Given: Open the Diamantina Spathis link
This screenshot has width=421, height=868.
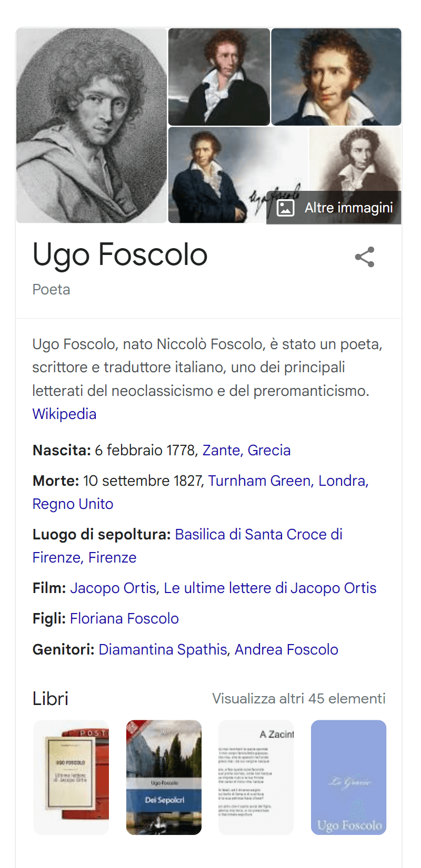Looking at the screenshot, I should (163, 650).
